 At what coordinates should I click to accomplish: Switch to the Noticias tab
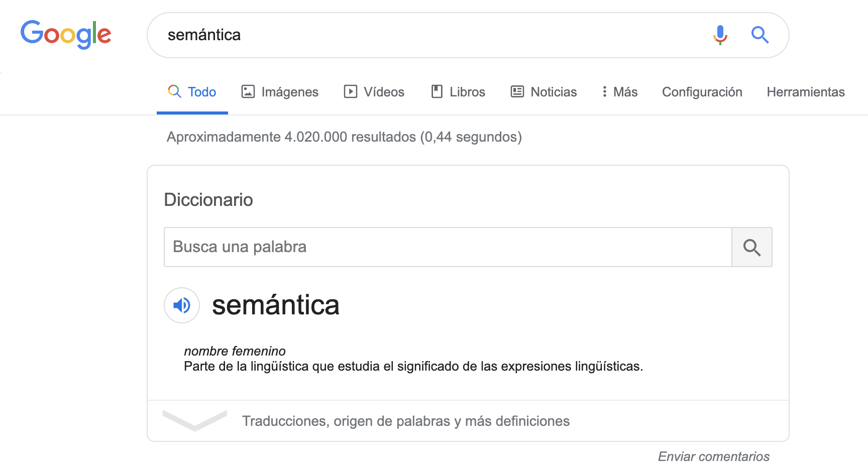point(544,92)
